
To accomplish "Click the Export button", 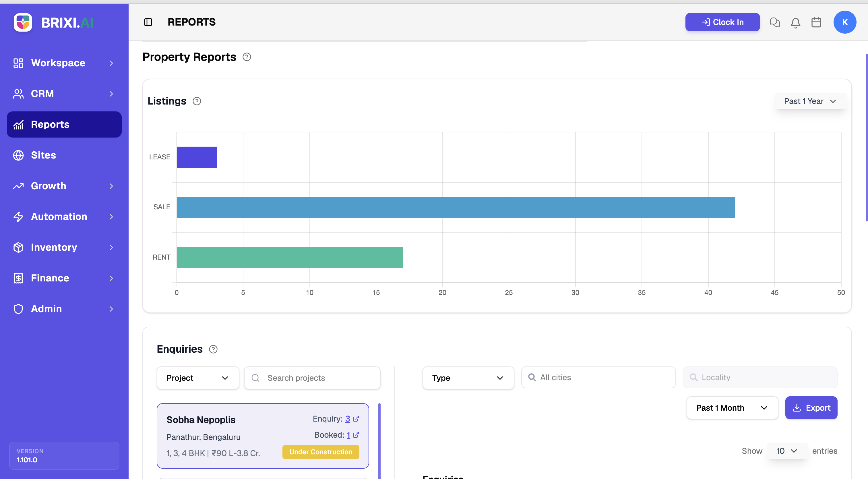I will pyautogui.click(x=811, y=408).
